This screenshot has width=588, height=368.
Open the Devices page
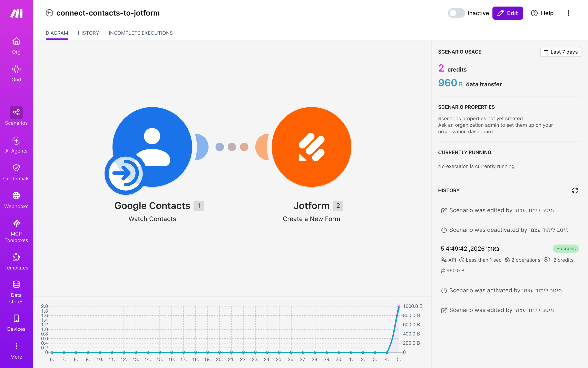pyautogui.click(x=16, y=323)
